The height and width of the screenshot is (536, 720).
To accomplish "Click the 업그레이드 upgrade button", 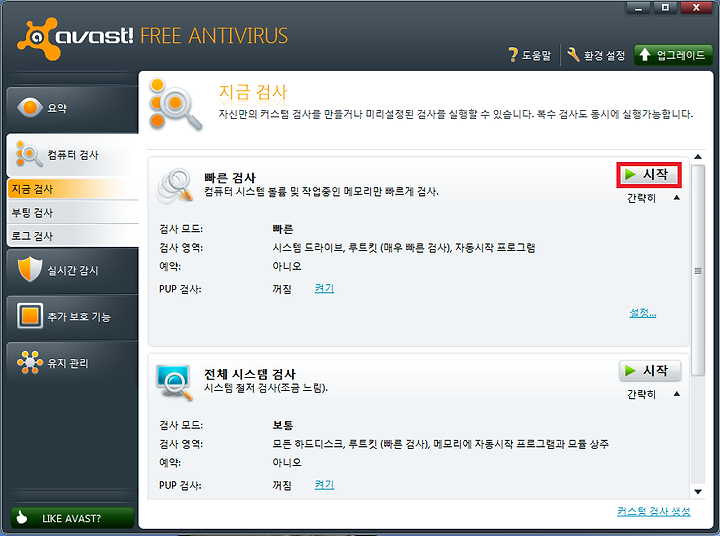I will click(x=673, y=55).
